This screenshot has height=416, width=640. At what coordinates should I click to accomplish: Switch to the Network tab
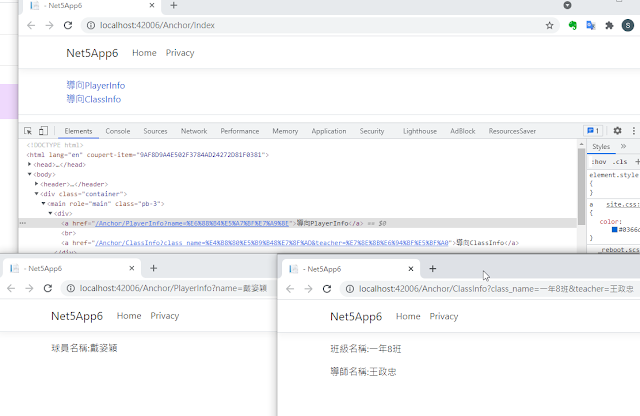[194, 131]
